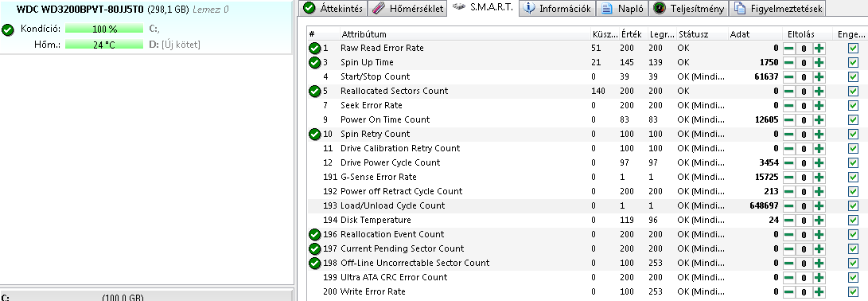Open the Áttekintés tab
The height and width of the screenshot is (301, 868).
(x=334, y=8)
